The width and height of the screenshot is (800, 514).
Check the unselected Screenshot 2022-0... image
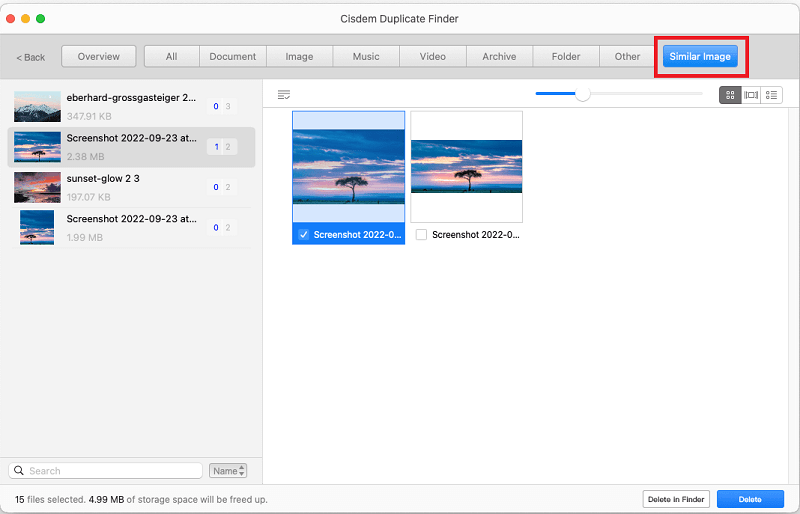click(421, 234)
